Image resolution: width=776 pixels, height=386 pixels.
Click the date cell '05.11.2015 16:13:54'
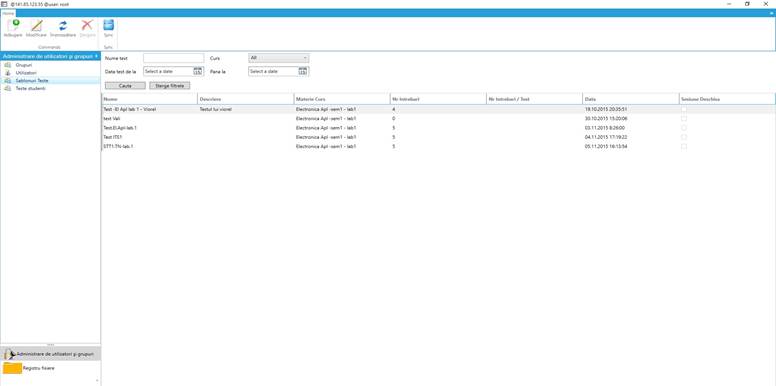pyautogui.click(x=606, y=146)
